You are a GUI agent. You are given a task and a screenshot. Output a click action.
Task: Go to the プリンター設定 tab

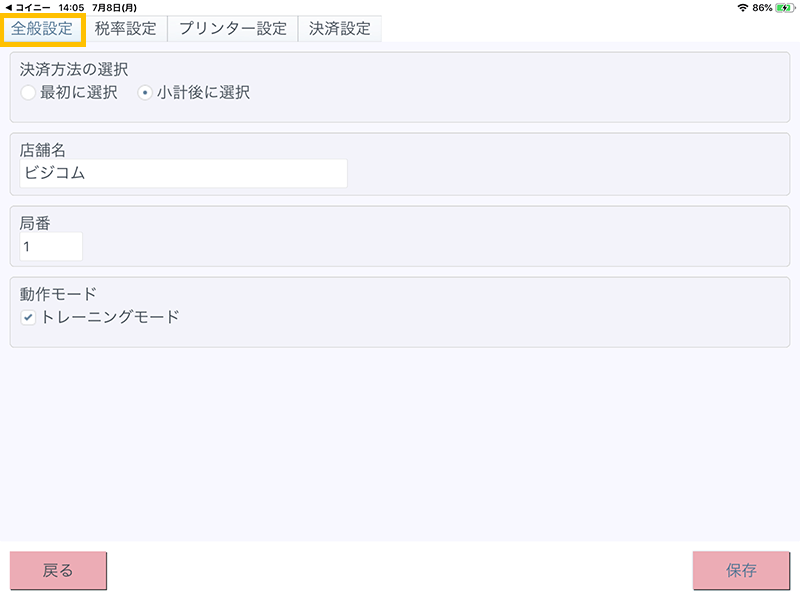point(232,28)
